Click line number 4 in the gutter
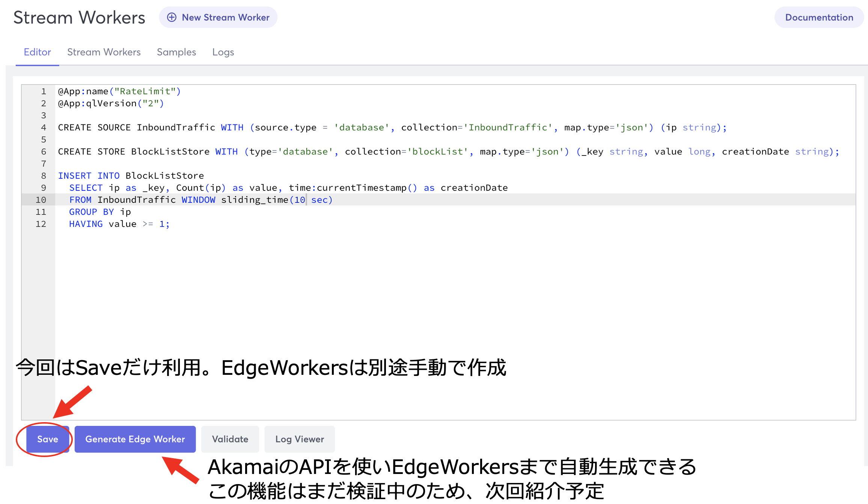This screenshot has height=504, width=868. pyautogui.click(x=43, y=128)
